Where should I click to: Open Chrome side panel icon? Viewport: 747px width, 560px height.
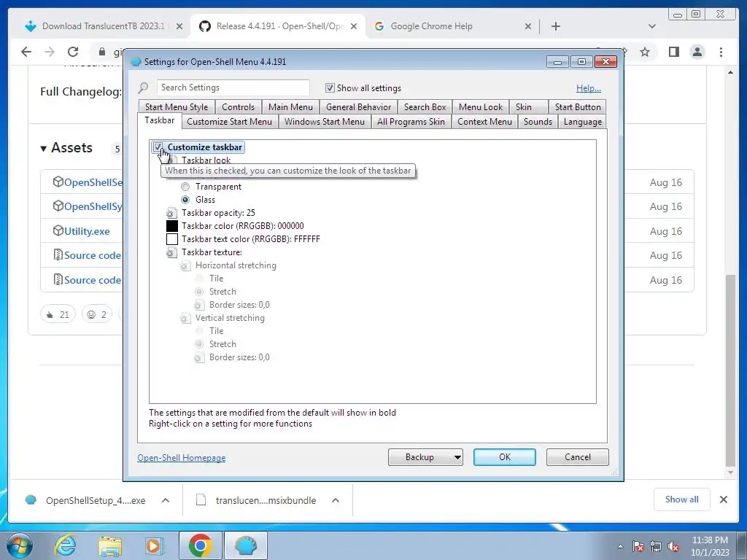coord(673,52)
